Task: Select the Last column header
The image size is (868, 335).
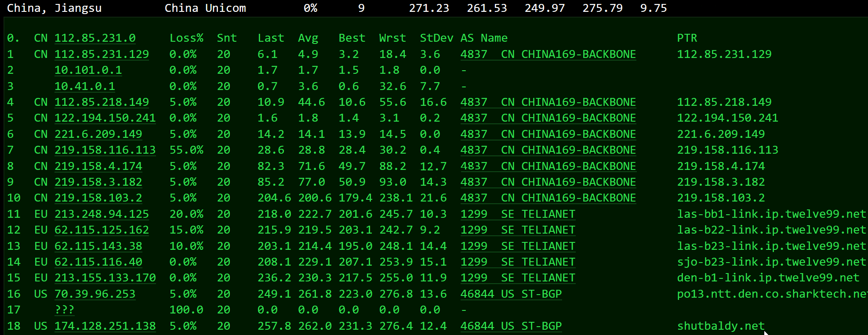Action: (x=271, y=38)
